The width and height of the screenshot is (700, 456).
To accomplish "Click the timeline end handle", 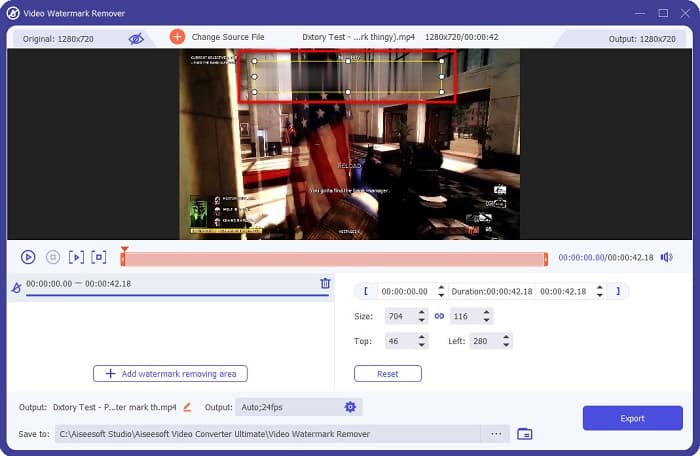I will tap(546, 259).
